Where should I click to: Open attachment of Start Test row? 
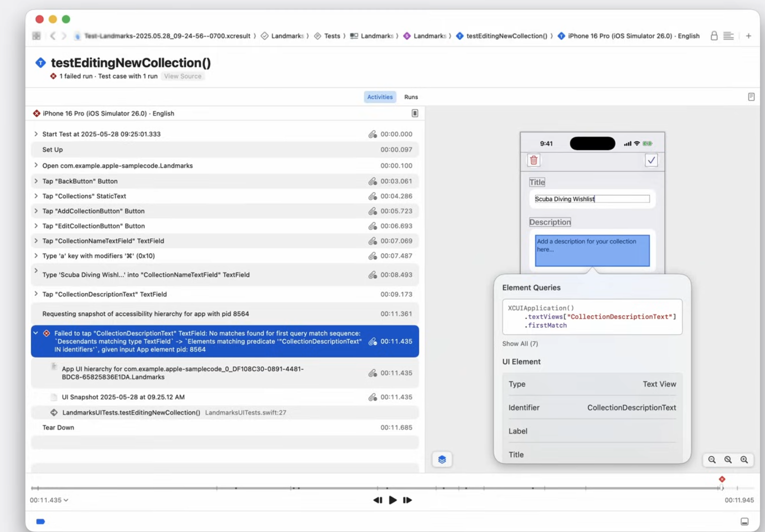click(372, 134)
